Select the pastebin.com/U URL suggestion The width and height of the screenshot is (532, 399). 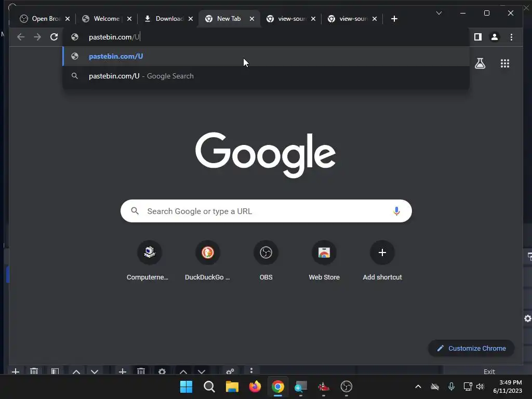click(x=266, y=56)
